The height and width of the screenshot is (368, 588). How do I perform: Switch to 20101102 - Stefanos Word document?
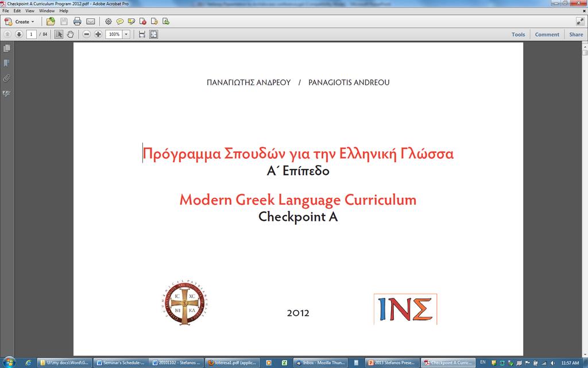[177, 363]
